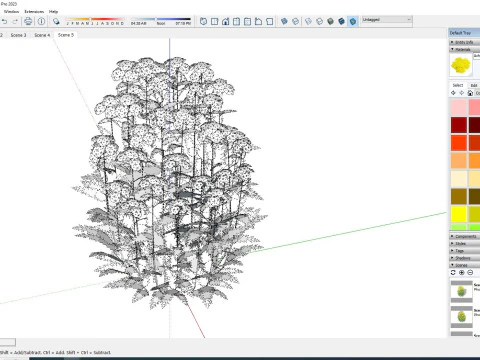This screenshot has height=360, width=480.
Task: Click the Redo arrow icon
Action: (x=15, y=22)
